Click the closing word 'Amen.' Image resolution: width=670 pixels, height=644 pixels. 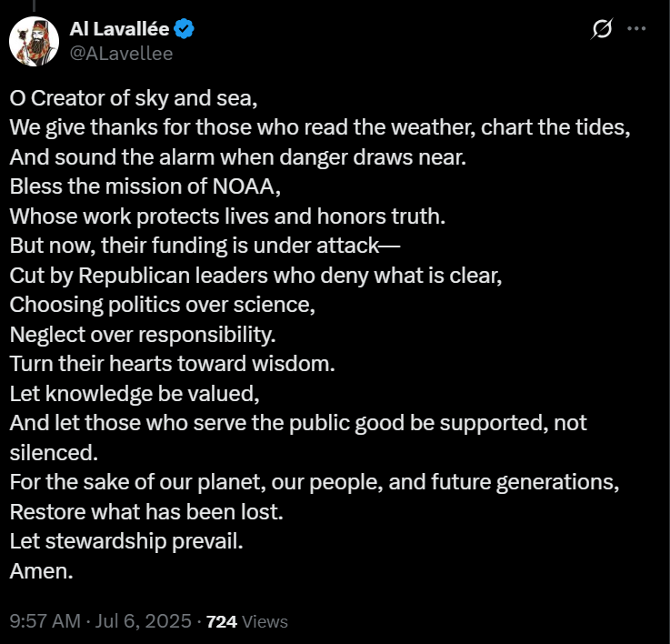coord(42,571)
